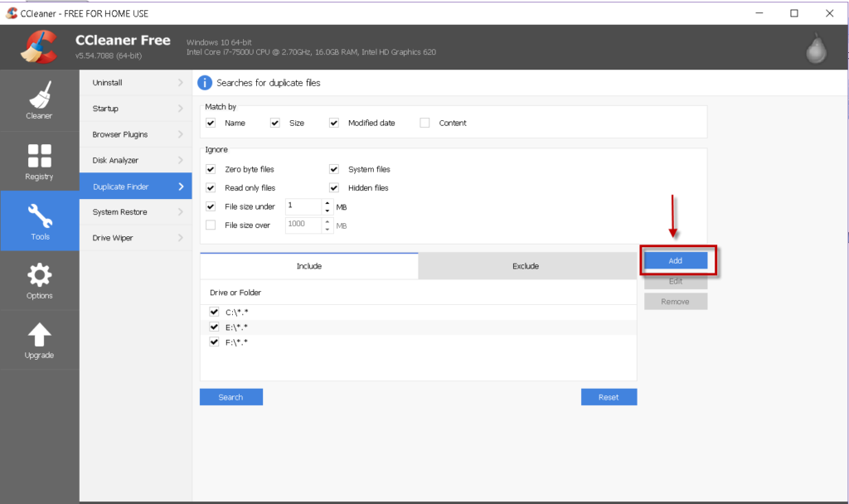Minimize the CCleaner window
The image size is (849, 504).
click(759, 13)
